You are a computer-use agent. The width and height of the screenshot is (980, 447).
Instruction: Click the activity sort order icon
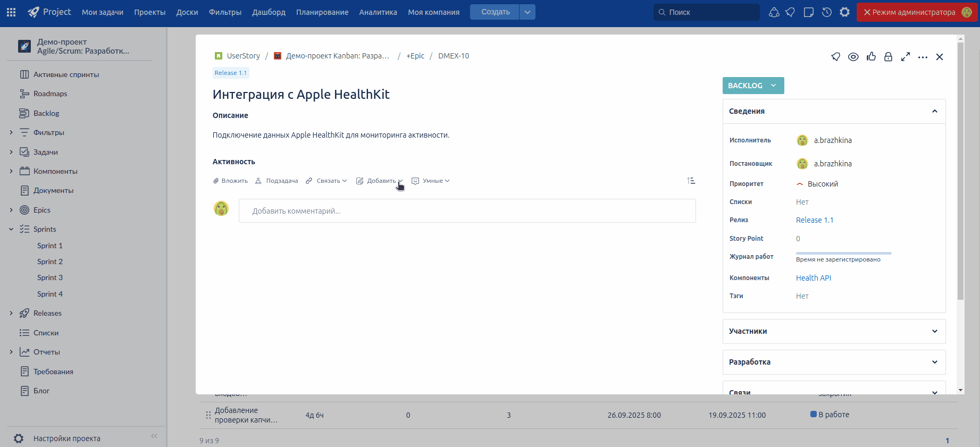pyautogui.click(x=691, y=181)
